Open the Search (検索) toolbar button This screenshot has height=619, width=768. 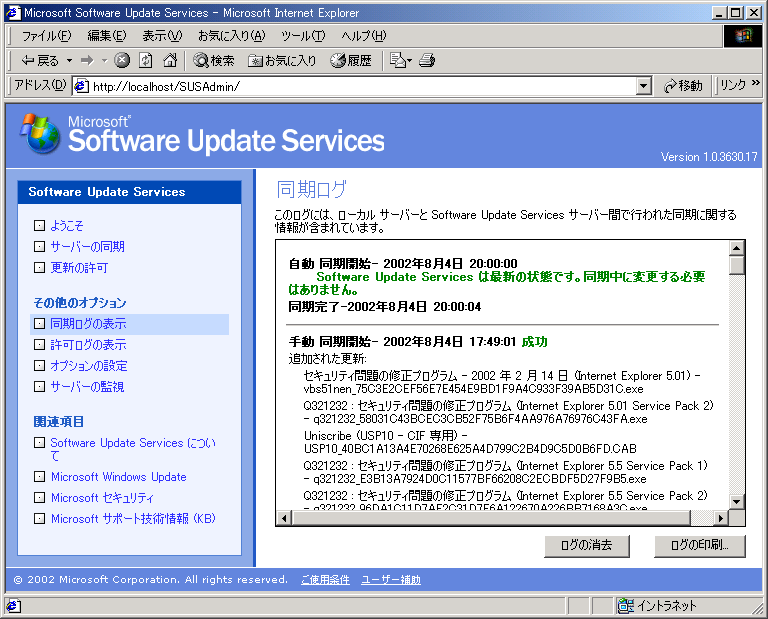pos(214,60)
